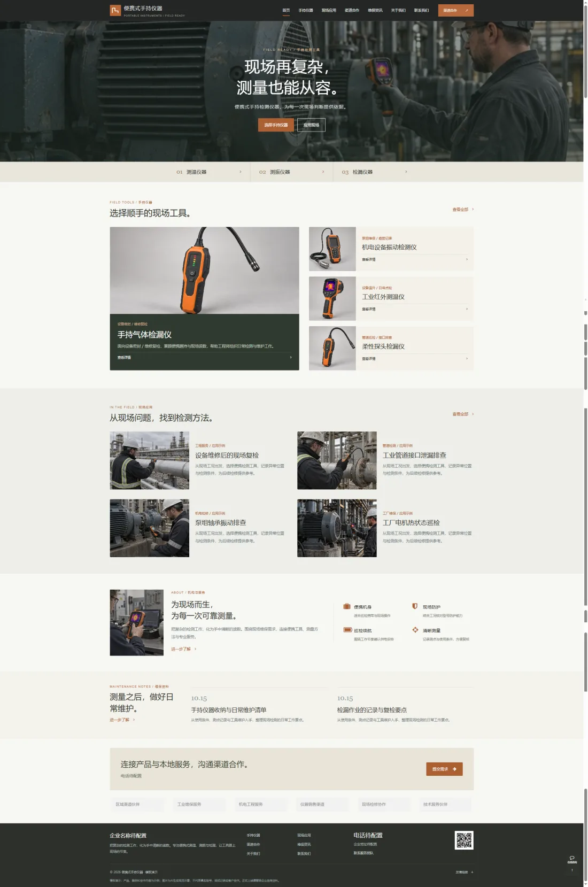588x887 pixels.
Task: Expand the 友情链接 plus toggle in footer
Action: tap(472, 872)
